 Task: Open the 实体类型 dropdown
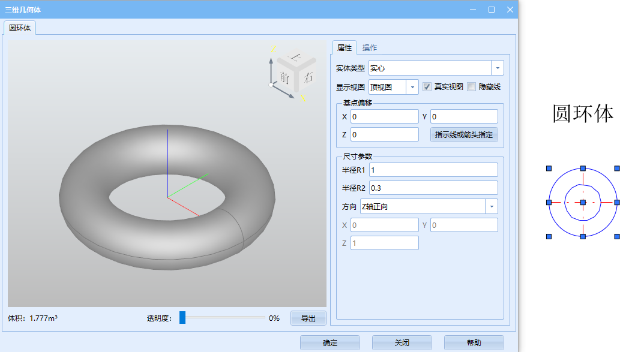tap(497, 68)
